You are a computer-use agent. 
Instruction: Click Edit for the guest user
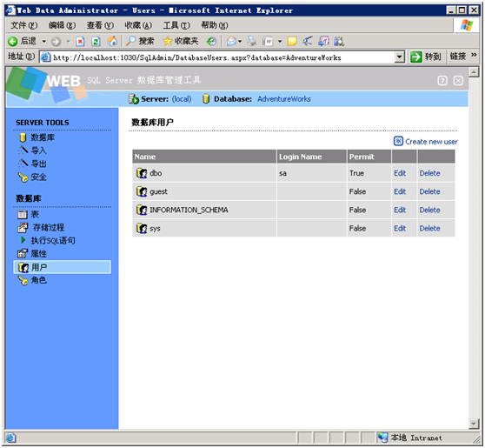click(x=400, y=191)
